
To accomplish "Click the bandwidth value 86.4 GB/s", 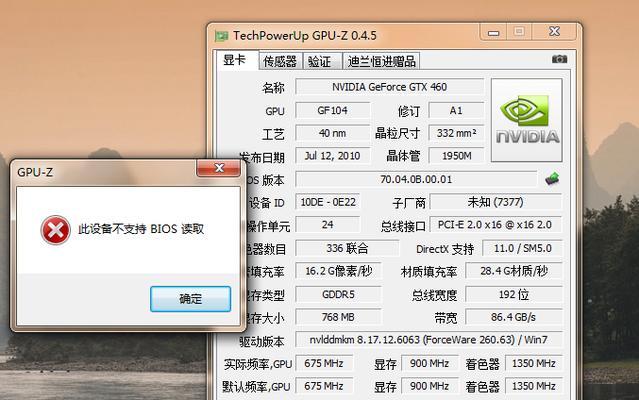I will [x=513, y=317].
